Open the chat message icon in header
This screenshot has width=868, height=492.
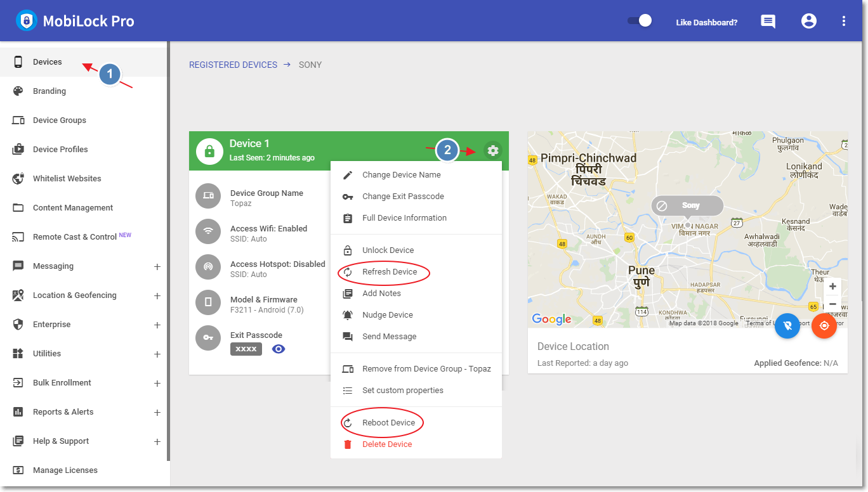tap(768, 22)
